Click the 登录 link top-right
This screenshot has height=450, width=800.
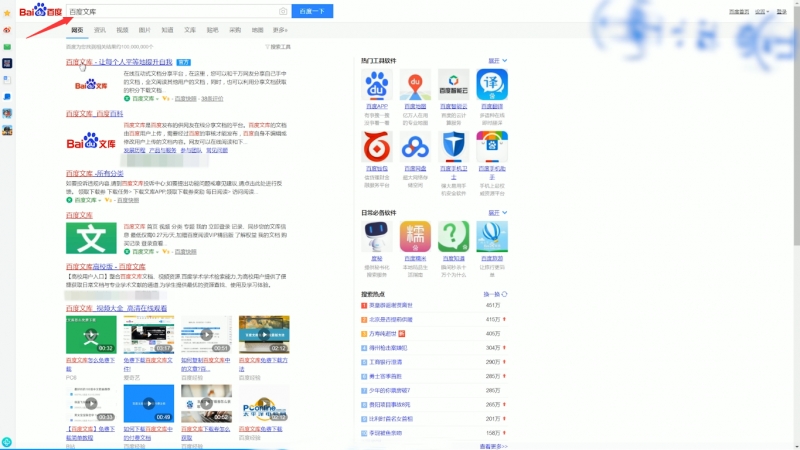[x=782, y=12]
